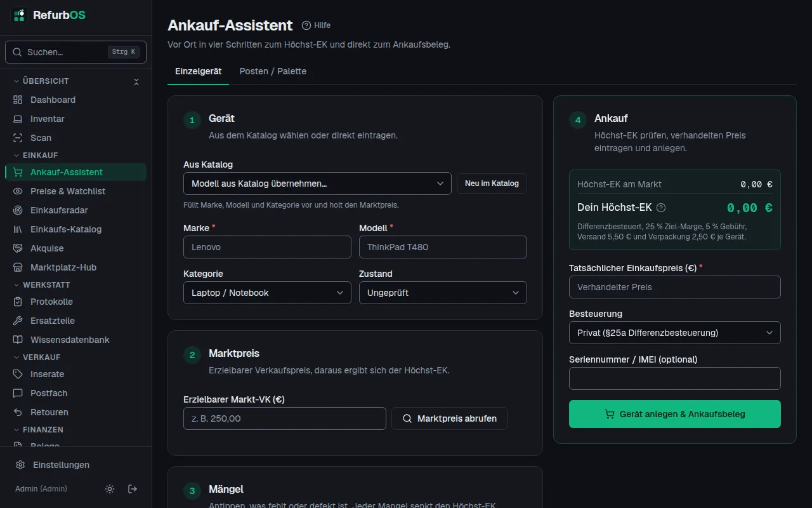Open the Zustand dropdown showing Ungeprüft
The height and width of the screenshot is (508, 812).
[x=443, y=293]
